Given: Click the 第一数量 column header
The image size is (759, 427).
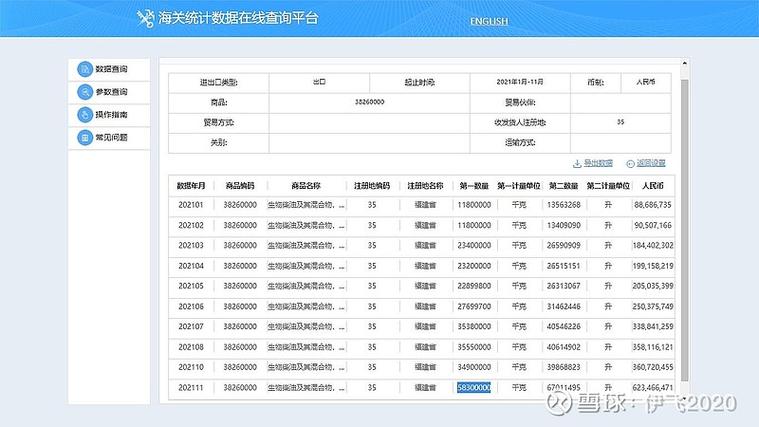Looking at the screenshot, I should coord(474,185).
